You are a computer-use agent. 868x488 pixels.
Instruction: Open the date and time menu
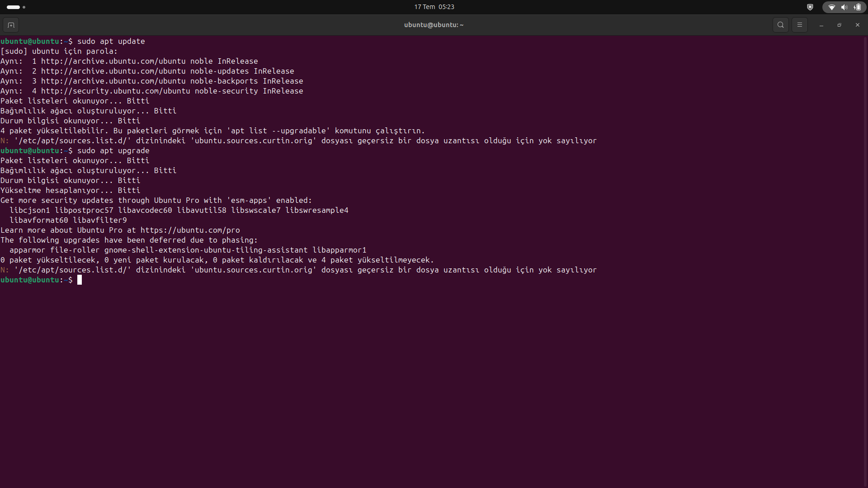coord(434,7)
